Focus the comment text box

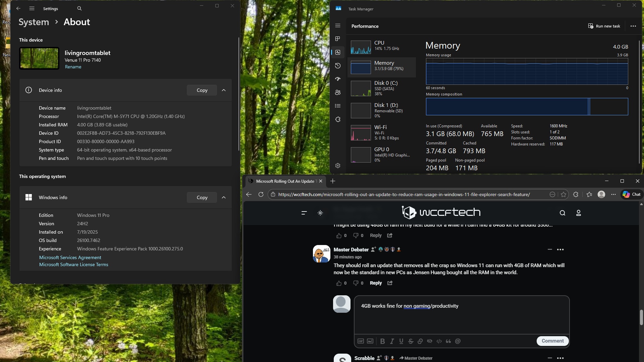coord(462,315)
